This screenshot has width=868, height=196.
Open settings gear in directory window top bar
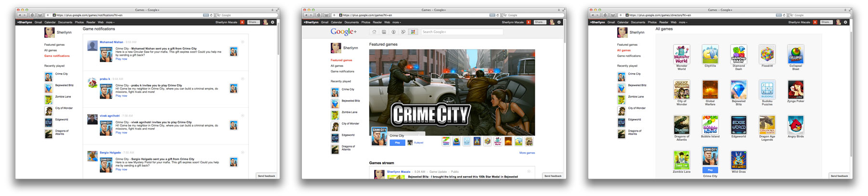[x=845, y=22]
